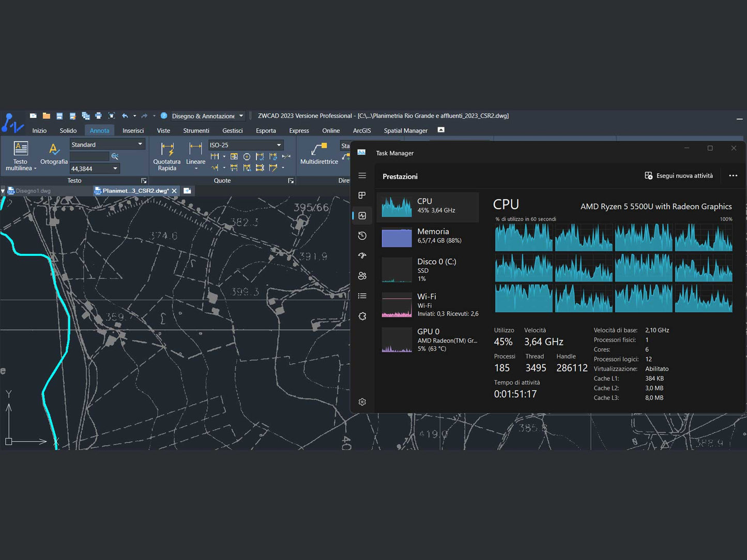Click the print icon in quick access toolbar
The image size is (747, 560).
[98, 116]
